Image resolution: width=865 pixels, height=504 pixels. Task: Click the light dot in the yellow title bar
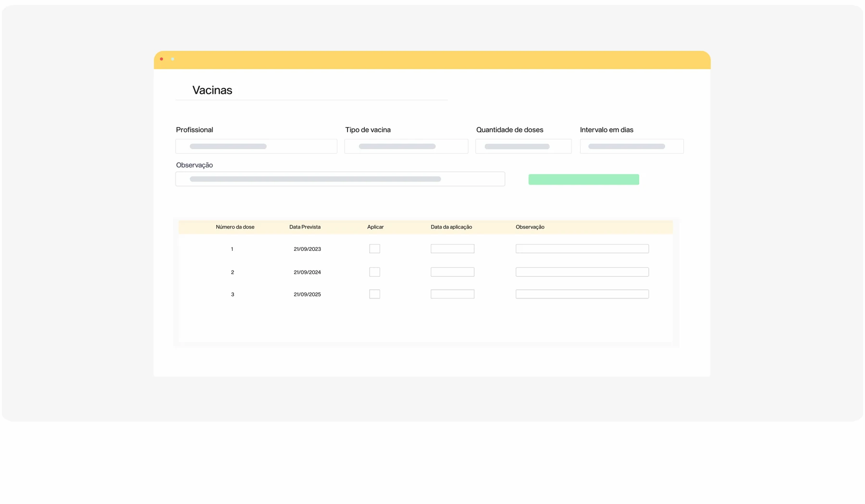[x=173, y=59]
